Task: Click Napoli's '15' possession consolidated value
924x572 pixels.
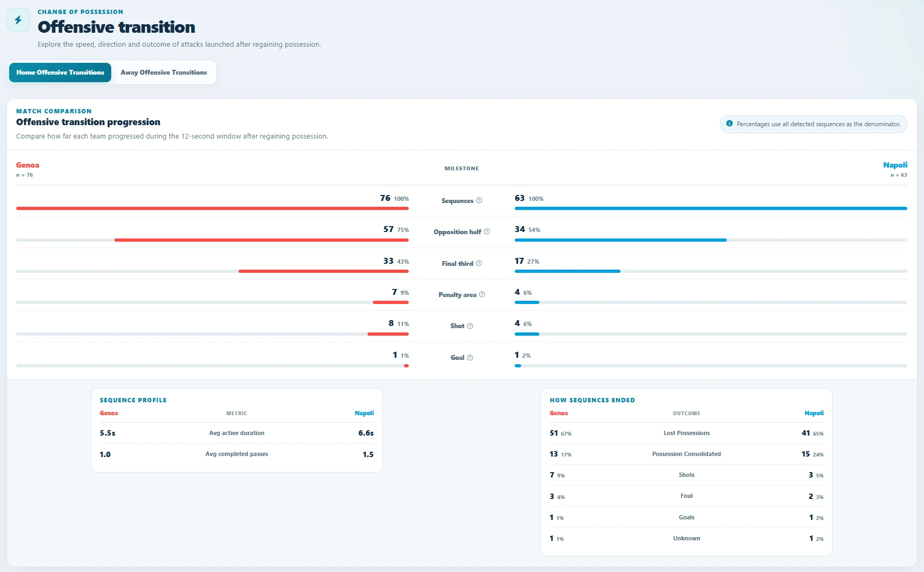Action: (x=806, y=454)
